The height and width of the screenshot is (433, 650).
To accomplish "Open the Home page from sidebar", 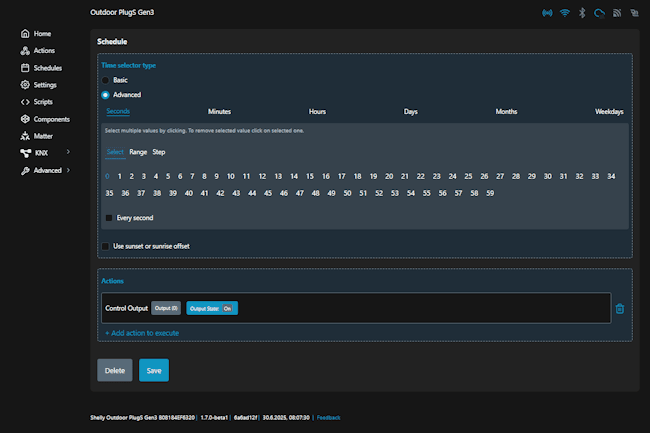I will click(x=41, y=33).
